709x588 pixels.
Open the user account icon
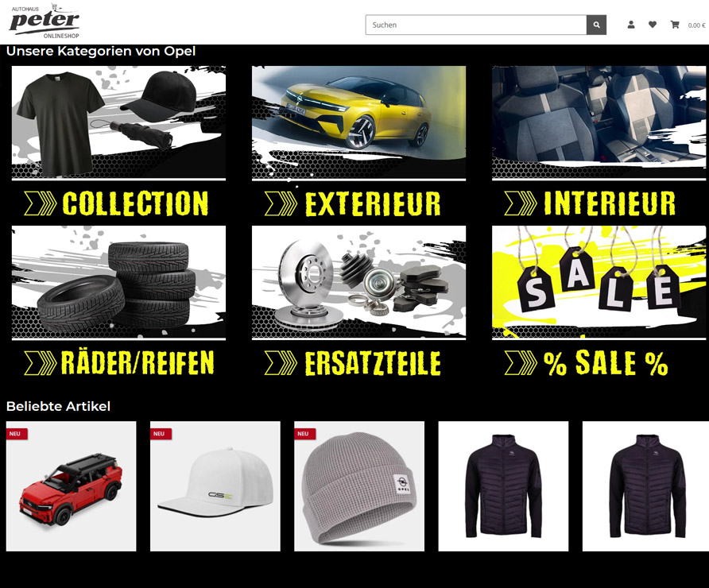631,25
